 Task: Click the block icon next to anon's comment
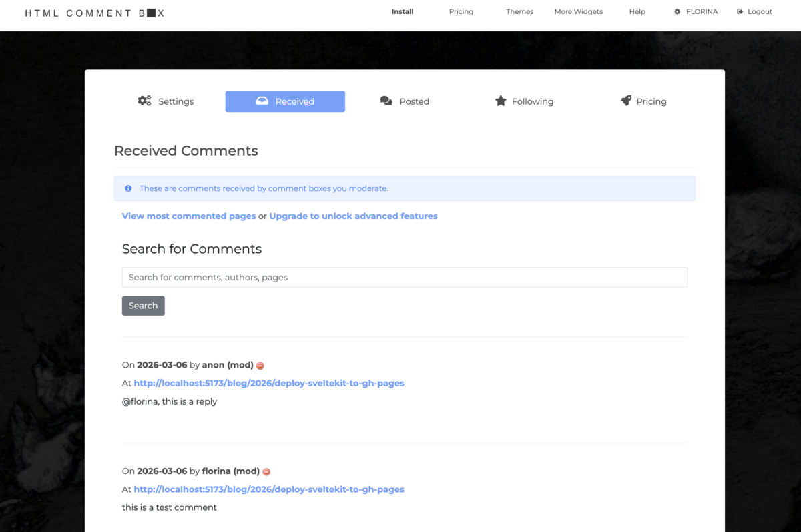pyautogui.click(x=260, y=365)
